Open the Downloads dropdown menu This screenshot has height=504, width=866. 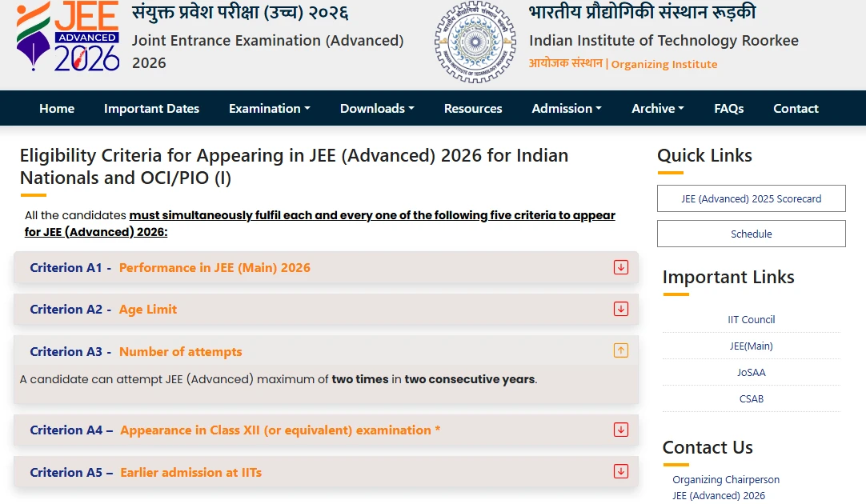click(x=376, y=108)
